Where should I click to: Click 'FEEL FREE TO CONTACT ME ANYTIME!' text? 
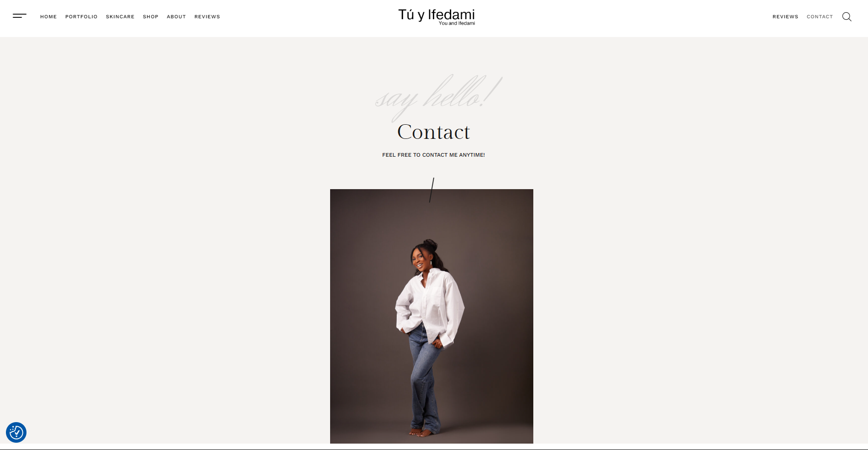433,155
